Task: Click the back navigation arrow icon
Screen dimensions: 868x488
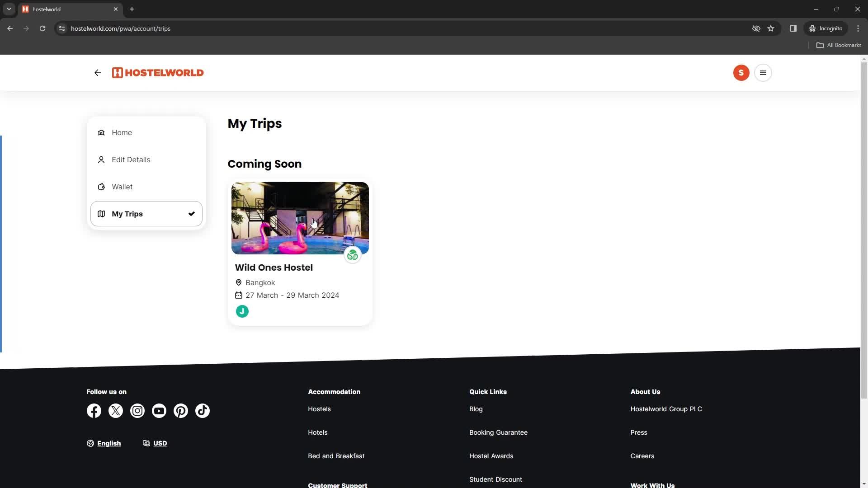Action: [97, 73]
